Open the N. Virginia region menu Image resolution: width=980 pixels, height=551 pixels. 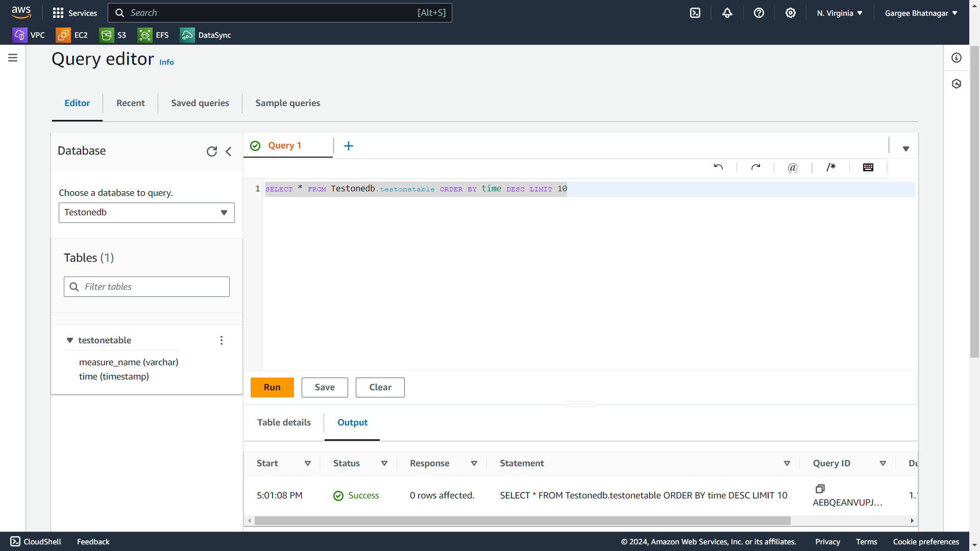pyautogui.click(x=840, y=13)
